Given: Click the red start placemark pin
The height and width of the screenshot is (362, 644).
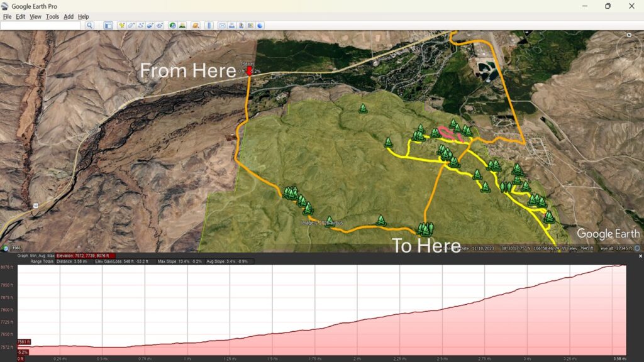Looking at the screenshot, I should point(249,71).
